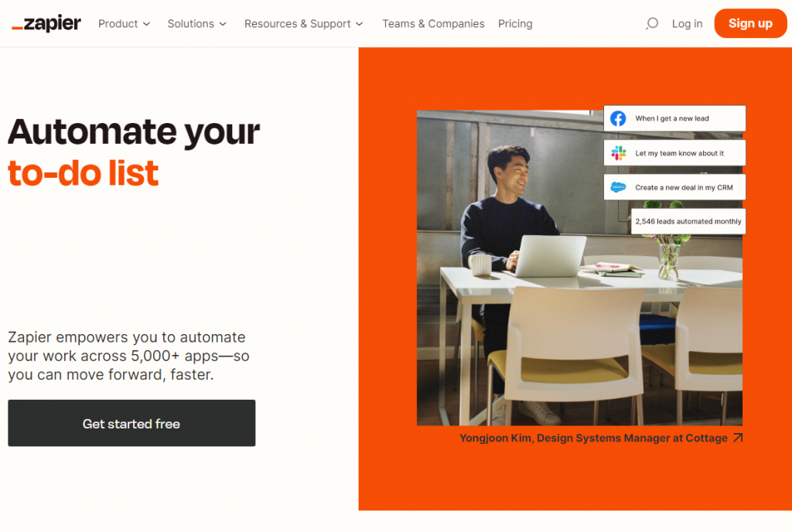Click the Facebook icon in lead card
The image size is (792, 532).
coord(618,118)
